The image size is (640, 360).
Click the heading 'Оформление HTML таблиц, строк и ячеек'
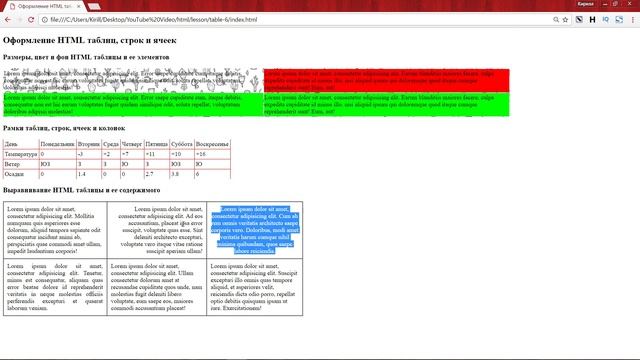pos(90,40)
